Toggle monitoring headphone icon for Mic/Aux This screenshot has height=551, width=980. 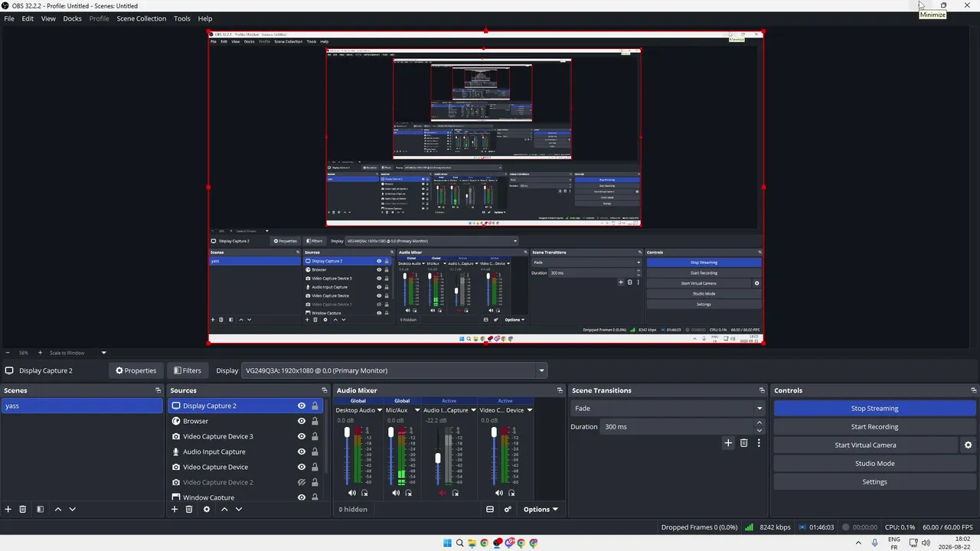pyautogui.click(x=408, y=493)
